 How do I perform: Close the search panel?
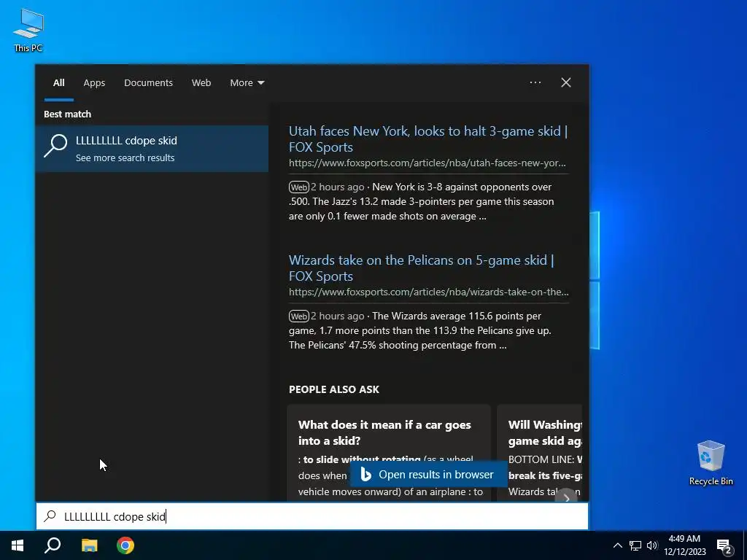tap(566, 82)
